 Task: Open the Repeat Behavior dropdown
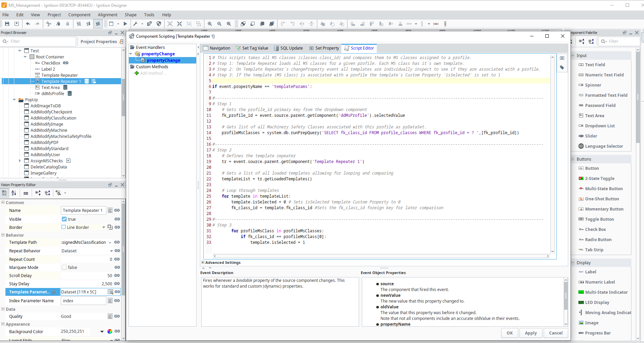click(x=111, y=251)
